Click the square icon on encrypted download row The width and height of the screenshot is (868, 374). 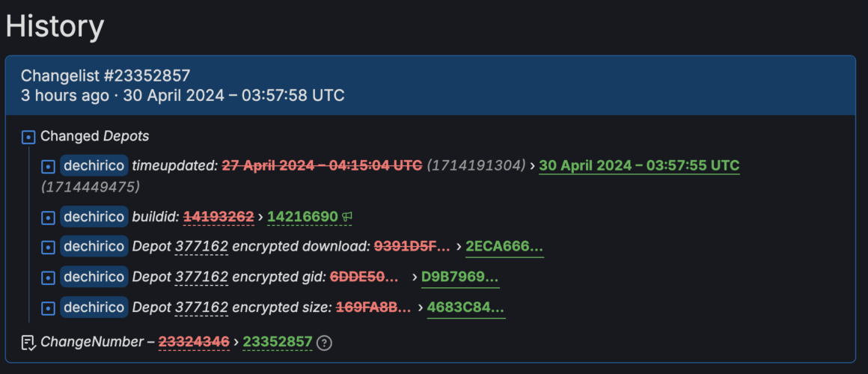coord(48,248)
